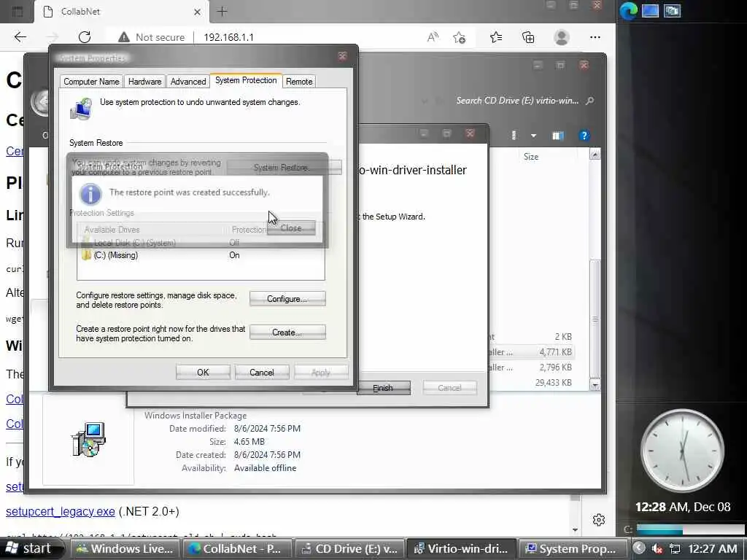This screenshot has height=560, width=747.
Task: Click the Explorer back navigation button
Action: coord(40,102)
